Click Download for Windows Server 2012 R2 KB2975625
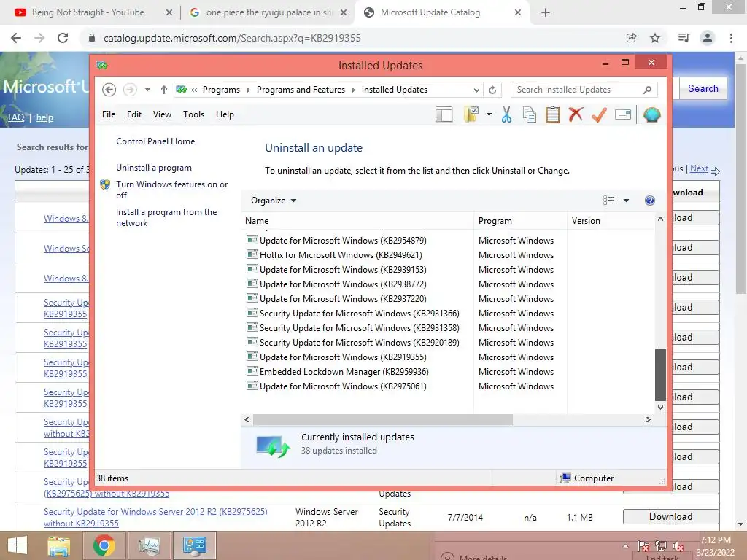The image size is (747, 560). point(671,517)
